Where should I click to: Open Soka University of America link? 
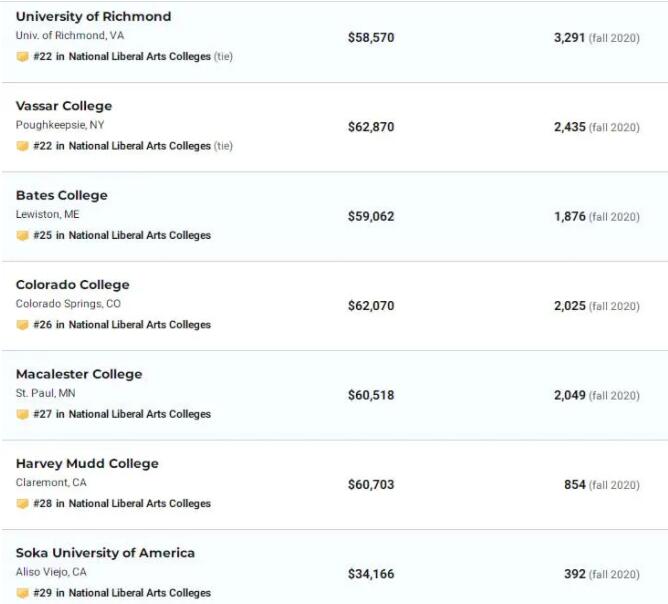pos(105,553)
